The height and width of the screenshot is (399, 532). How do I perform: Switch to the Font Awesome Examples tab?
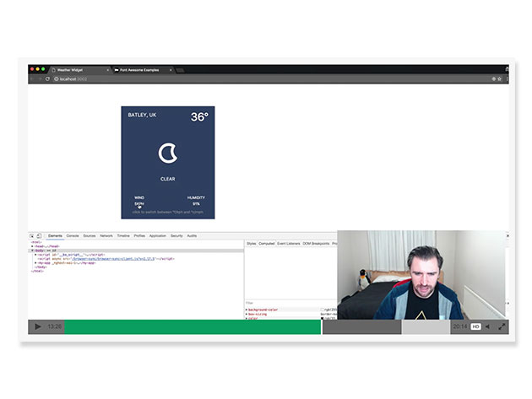point(143,70)
